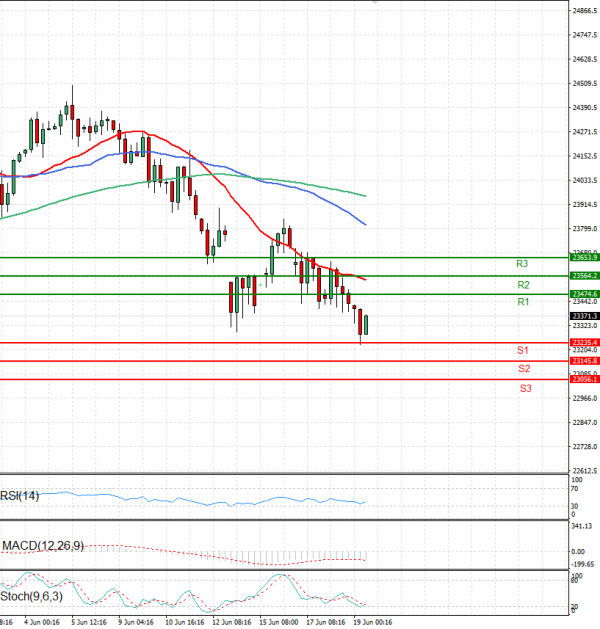Click the 4 Jun 00:16 time label

point(42,622)
